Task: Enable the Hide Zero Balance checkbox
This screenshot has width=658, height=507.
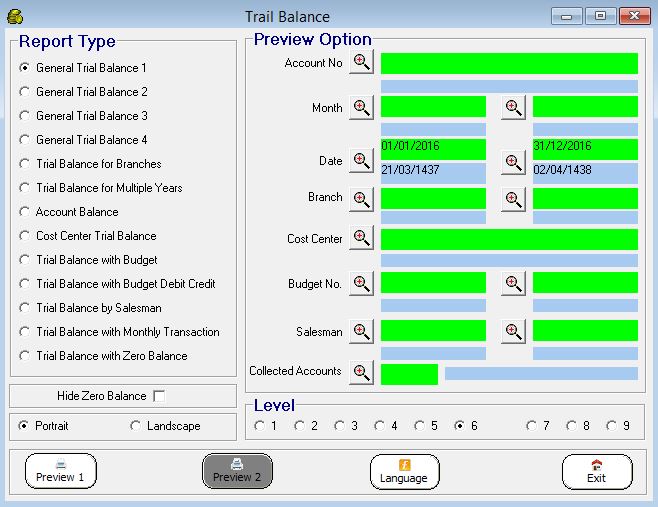Action: 159,396
